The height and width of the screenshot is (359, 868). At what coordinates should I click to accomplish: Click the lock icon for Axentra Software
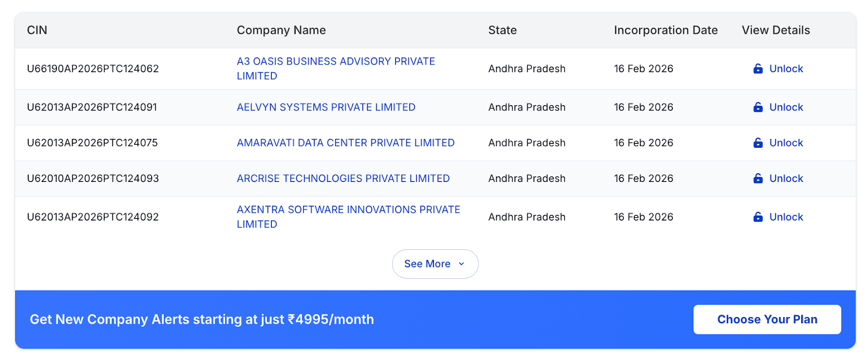758,217
